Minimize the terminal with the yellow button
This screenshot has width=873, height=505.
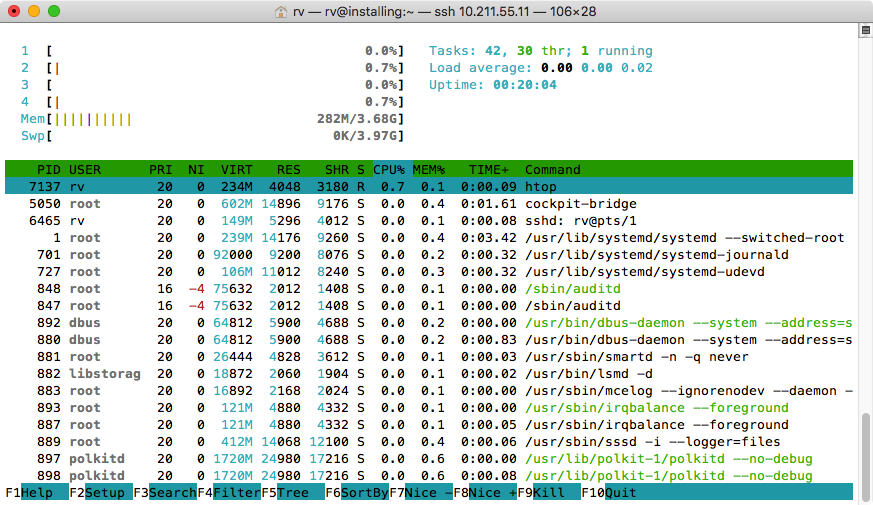tap(34, 11)
